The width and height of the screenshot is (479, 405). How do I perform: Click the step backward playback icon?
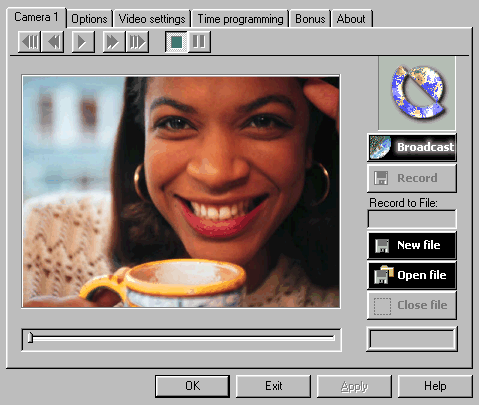pos(52,42)
